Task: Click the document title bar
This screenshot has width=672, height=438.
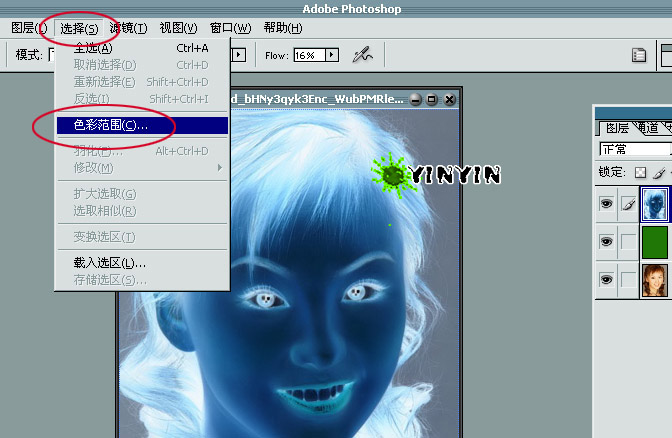Action: [x=317, y=99]
